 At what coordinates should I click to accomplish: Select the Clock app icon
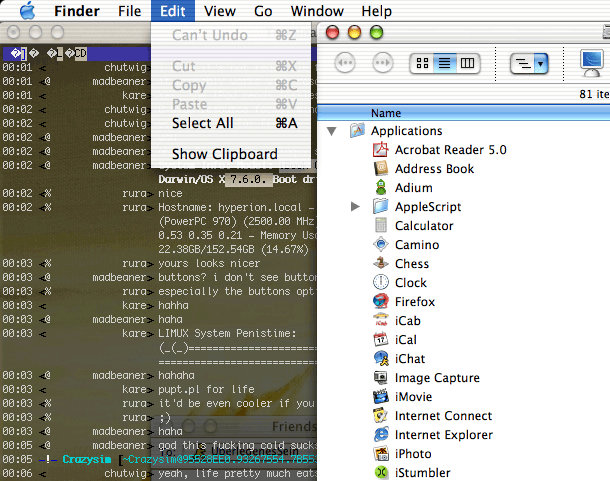click(x=381, y=282)
